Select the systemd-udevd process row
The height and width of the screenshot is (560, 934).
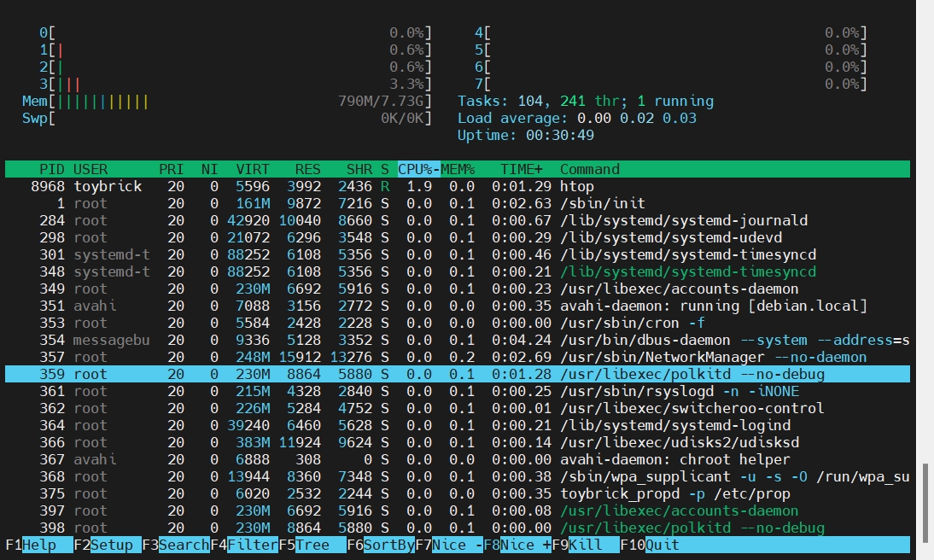click(x=458, y=237)
